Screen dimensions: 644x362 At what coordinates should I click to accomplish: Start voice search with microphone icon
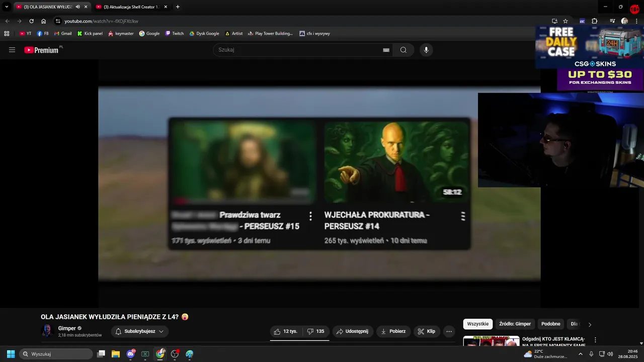click(x=426, y=50)
